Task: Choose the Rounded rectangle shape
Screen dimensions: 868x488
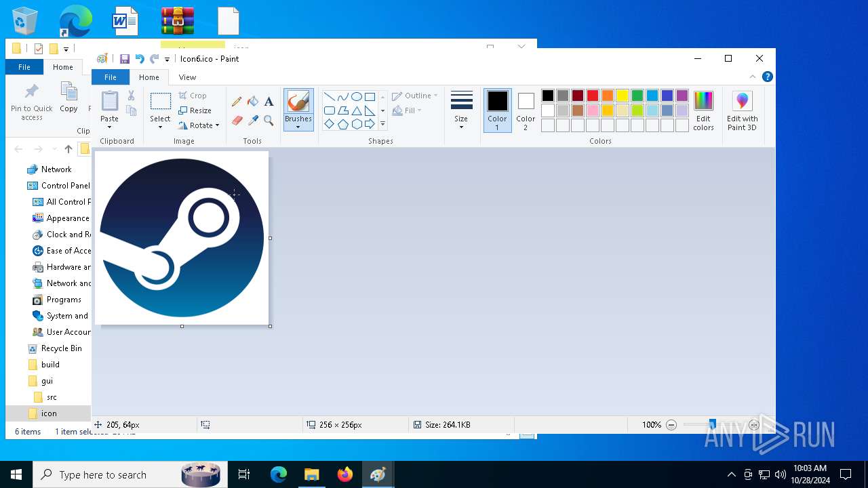Action: coord(329,110)
